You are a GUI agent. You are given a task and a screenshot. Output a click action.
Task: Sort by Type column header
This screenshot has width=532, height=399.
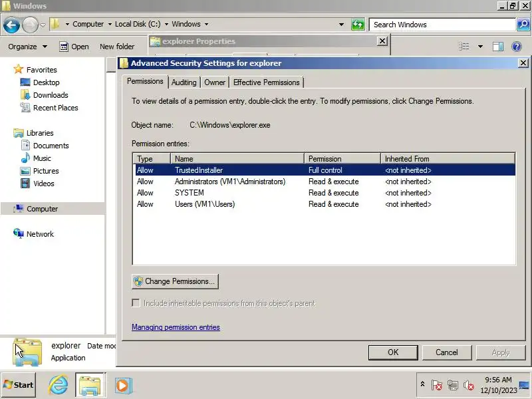coord(152,158)
